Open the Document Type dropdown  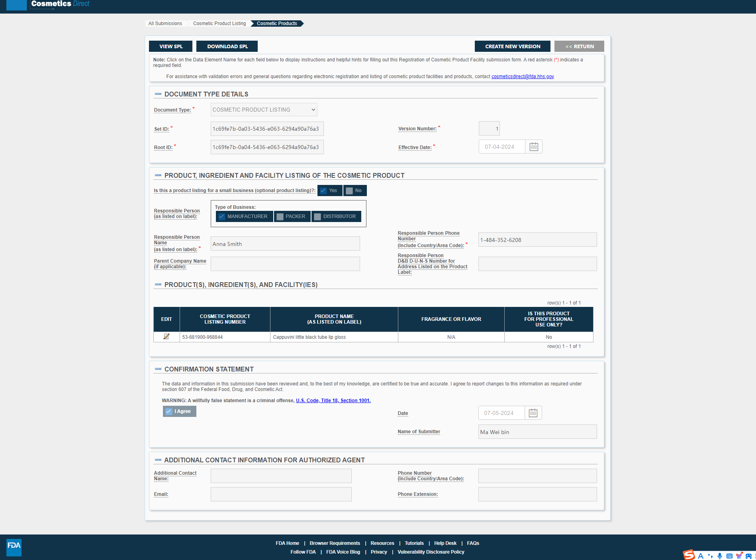pos(264,110)
